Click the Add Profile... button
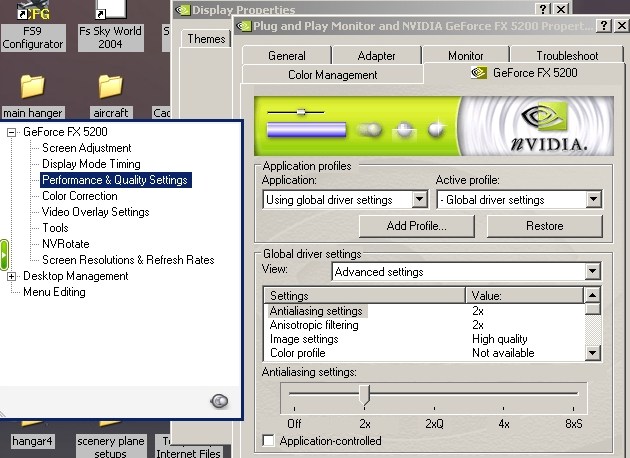Viewport: 630px width, 458px height. click(x=416, y=226)
